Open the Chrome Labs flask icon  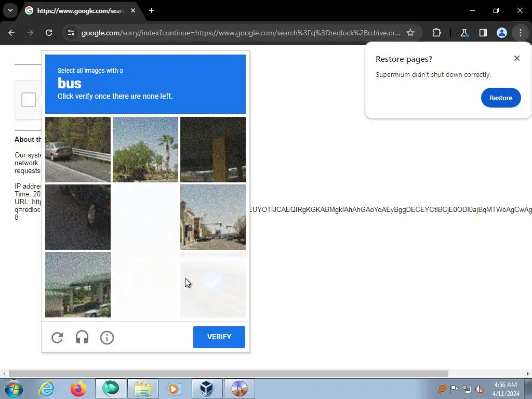point(464,33)
